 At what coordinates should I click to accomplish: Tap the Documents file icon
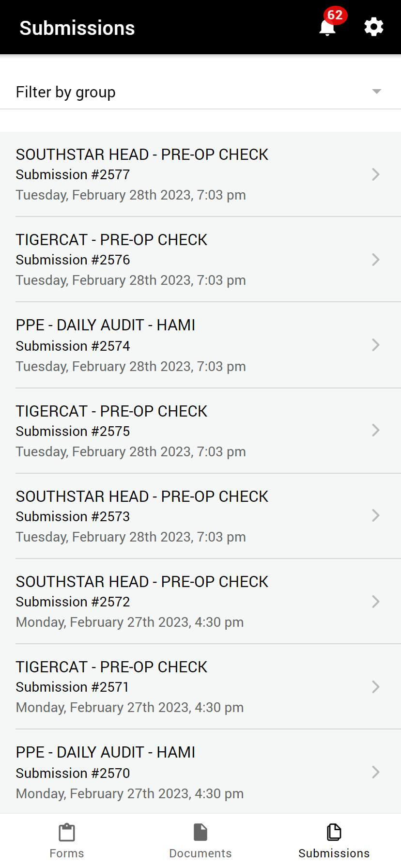click(x=200, y=833)
